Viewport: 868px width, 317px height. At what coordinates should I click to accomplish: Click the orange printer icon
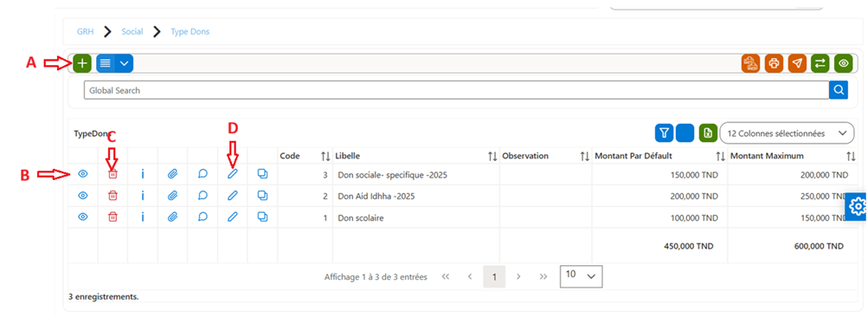pos(774,63)
